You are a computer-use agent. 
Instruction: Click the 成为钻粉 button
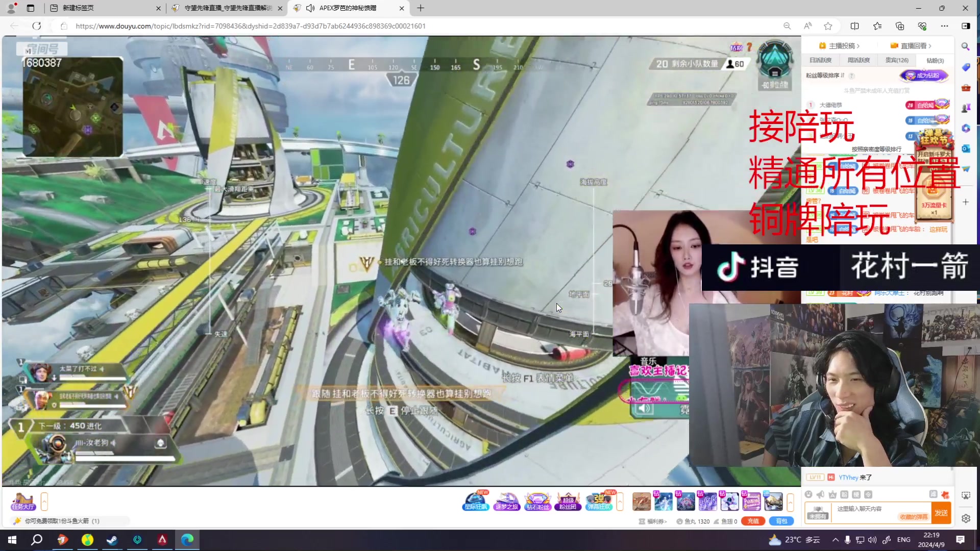[x=924, y=76]
